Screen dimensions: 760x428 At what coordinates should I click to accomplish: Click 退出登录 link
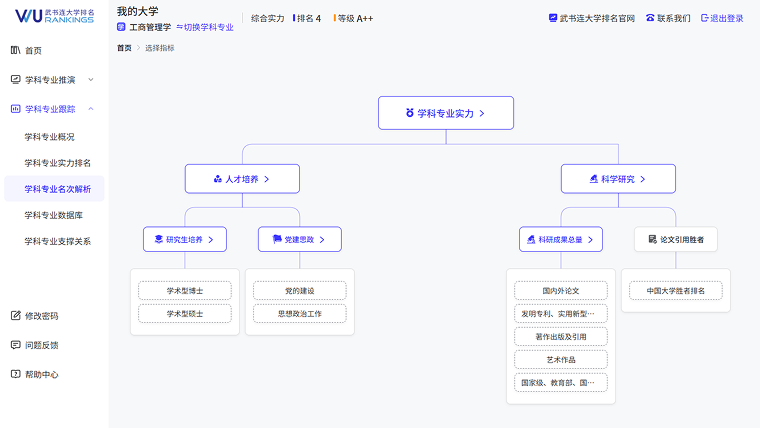pos(727,18)
